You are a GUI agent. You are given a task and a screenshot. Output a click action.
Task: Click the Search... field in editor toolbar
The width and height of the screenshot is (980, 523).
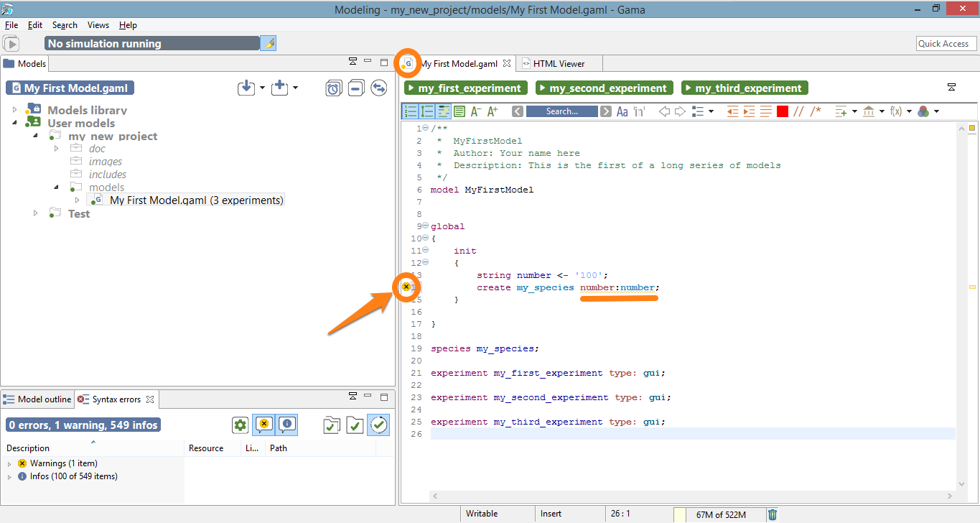click(562, 111)
